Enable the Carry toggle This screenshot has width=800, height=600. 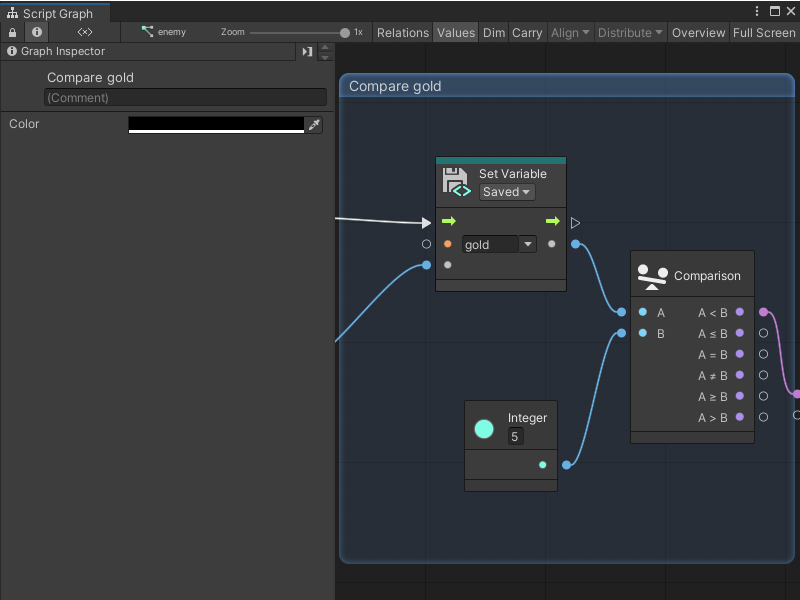[x=527, y=32]
